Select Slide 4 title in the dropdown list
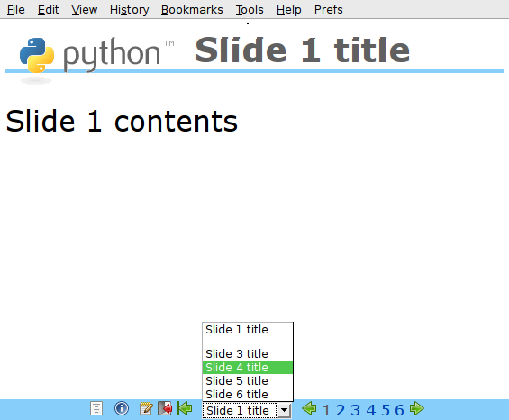Viewport: 509px width, 420px height. (248, 368)
